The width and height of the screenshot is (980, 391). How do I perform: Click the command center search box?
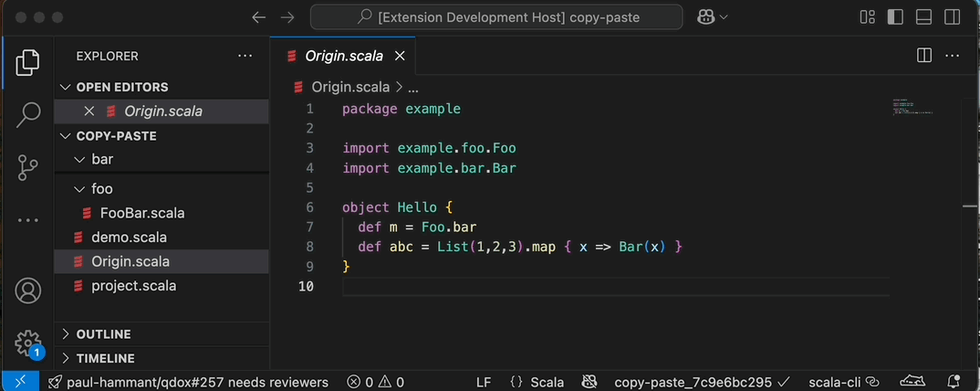(x=496, y=17)
